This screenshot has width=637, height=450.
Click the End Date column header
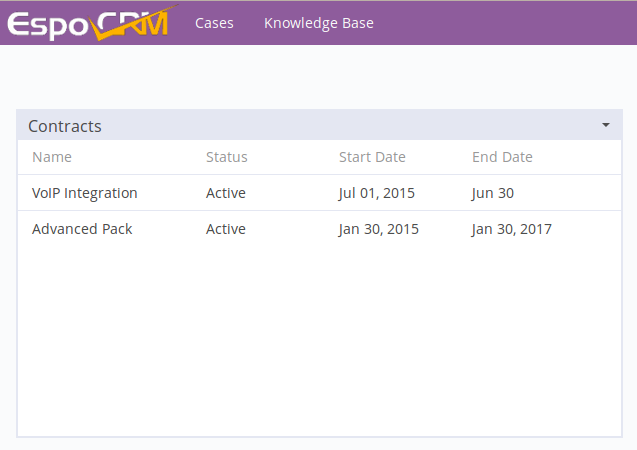[502, 157]
